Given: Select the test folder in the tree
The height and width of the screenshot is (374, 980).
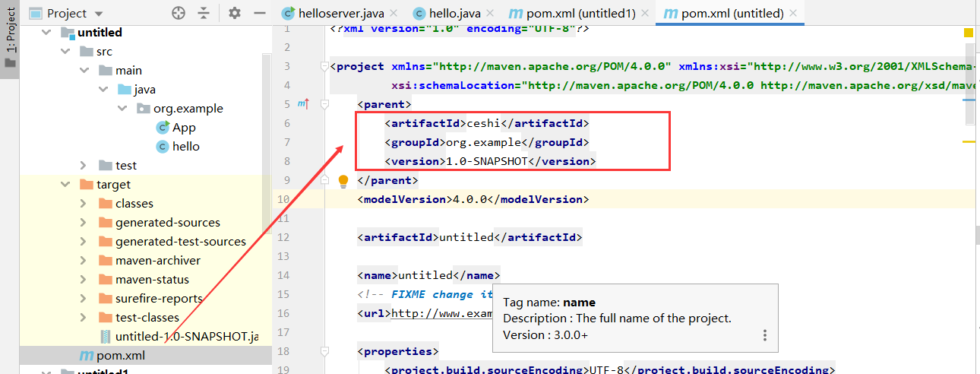Looking at the screenshot, I should pyautogui.click(x=126, y=166).
